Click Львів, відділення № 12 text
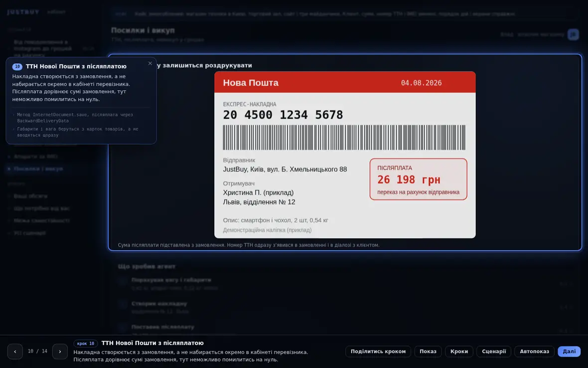This screenshot has height=368, width=588. [259, 202]
